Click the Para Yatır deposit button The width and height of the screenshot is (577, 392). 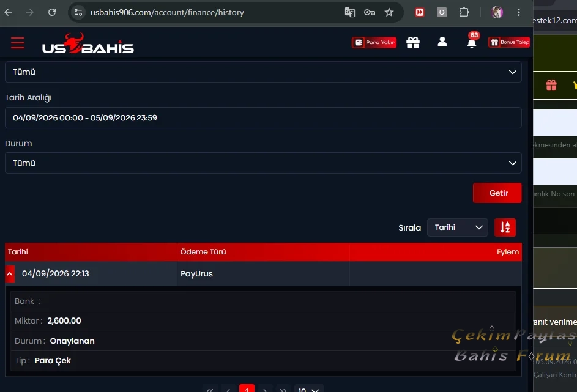[374, 42]
